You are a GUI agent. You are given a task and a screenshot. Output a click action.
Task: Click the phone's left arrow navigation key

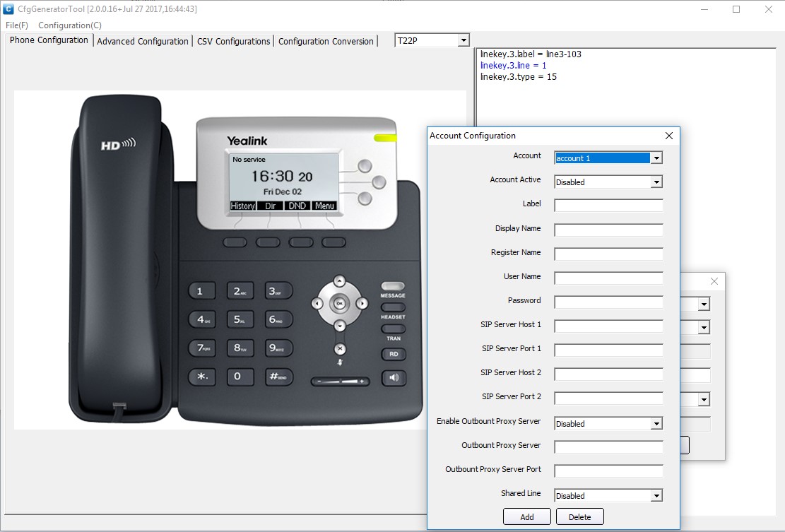pyautogui.click(x=317, y=303)
